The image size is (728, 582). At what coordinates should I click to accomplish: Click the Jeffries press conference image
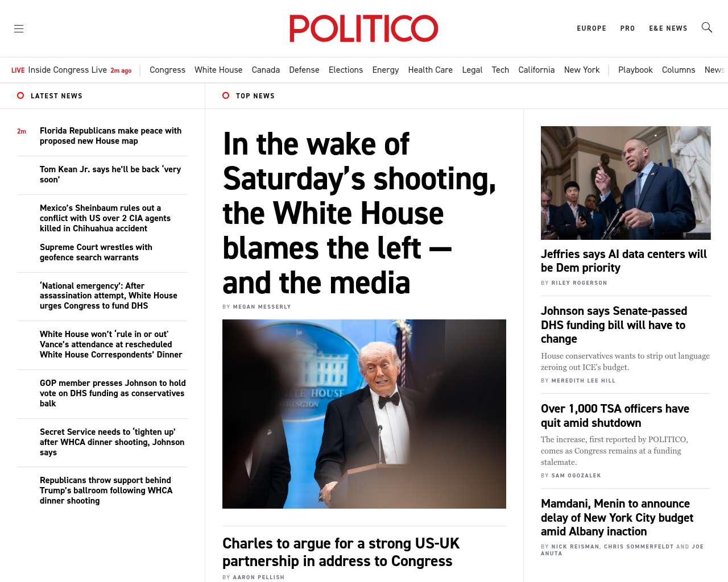click(x=626, y=182)
